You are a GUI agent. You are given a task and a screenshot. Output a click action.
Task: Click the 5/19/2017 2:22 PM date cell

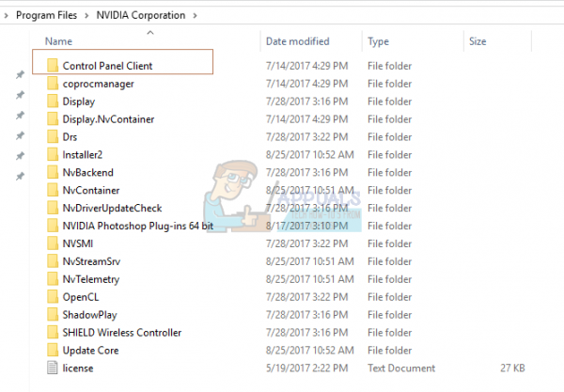(306, 368)
